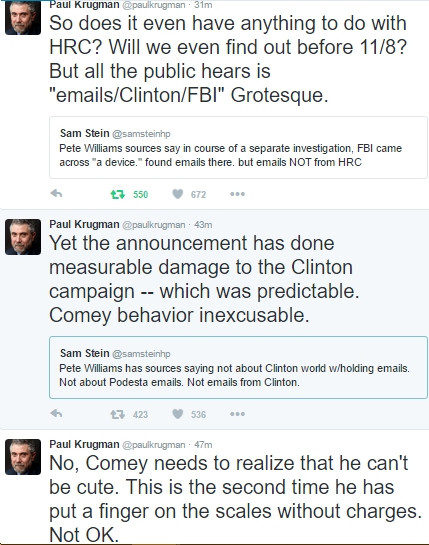Undo the retweet showing 550
429x545 pixels.
coord(118,194)
